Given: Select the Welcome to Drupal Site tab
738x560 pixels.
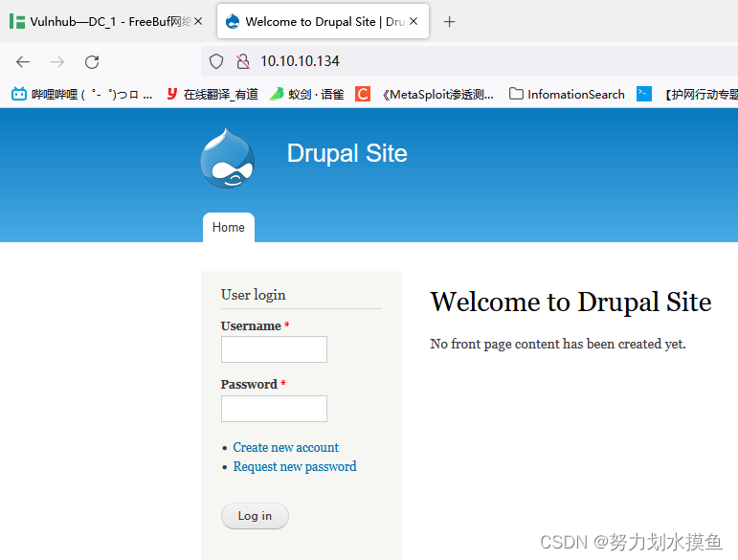Looking at the screenshot, I should pyautogui.click(x=323, y=22).
